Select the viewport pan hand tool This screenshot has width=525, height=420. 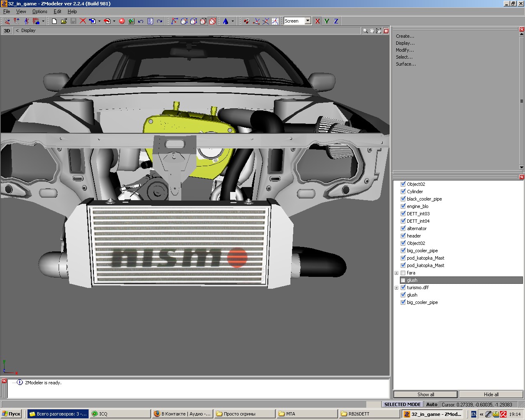[x=372, y=31]
